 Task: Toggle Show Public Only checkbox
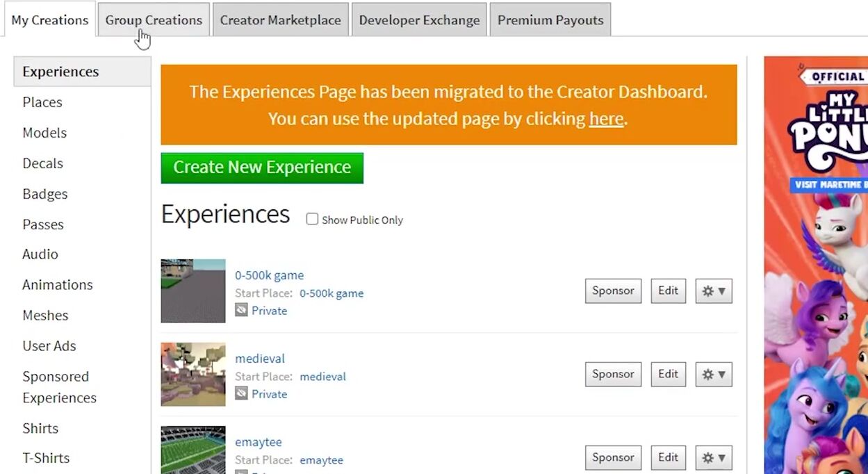tap(313, 220)
